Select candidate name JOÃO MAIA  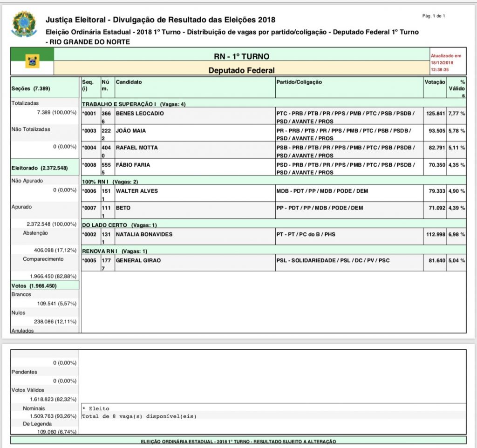tap(131, 130)
